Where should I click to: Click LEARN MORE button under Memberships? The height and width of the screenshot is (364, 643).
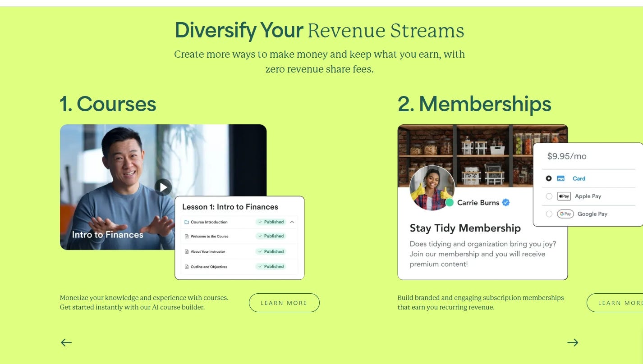click(615, 303)
